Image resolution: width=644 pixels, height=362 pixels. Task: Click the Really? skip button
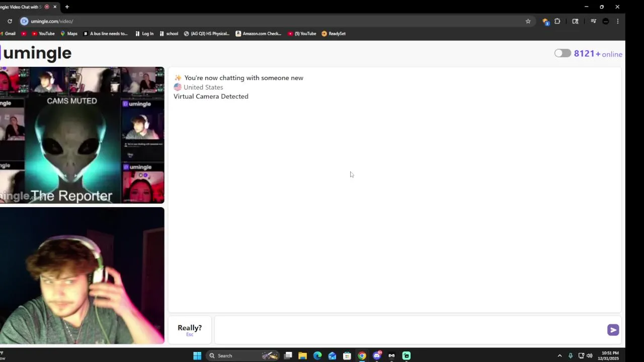coord(190,330)
